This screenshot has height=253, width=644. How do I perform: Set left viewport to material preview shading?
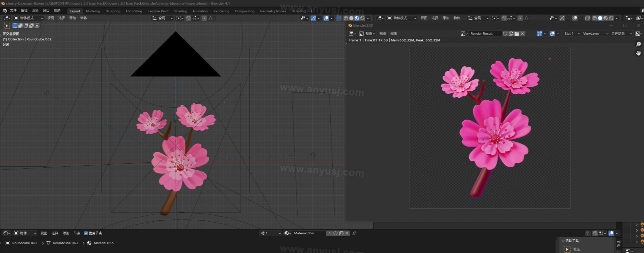coord(357,18)
